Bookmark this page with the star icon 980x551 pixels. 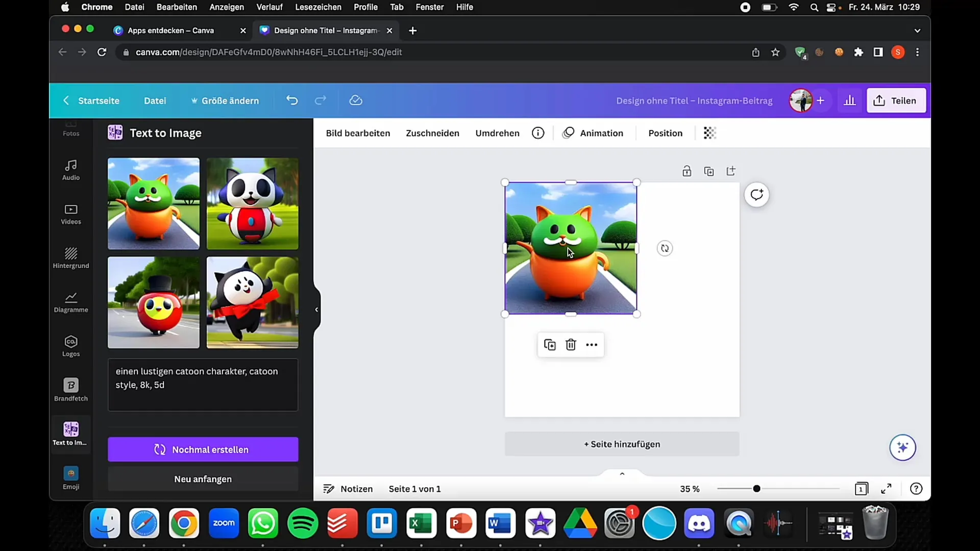pyautogui.click(x=775, y=52)
